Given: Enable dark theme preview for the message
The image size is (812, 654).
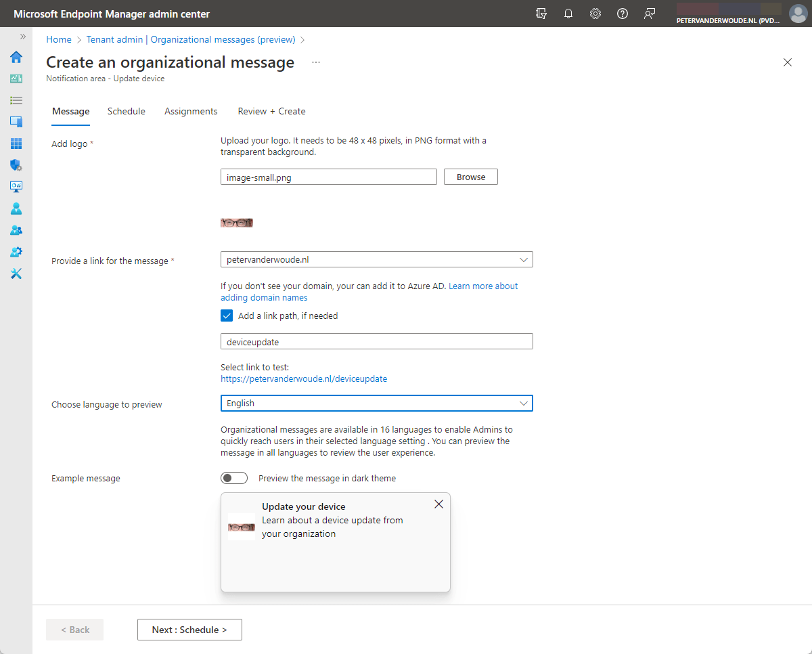Looking at the screenshot, I should pos(234,477).
